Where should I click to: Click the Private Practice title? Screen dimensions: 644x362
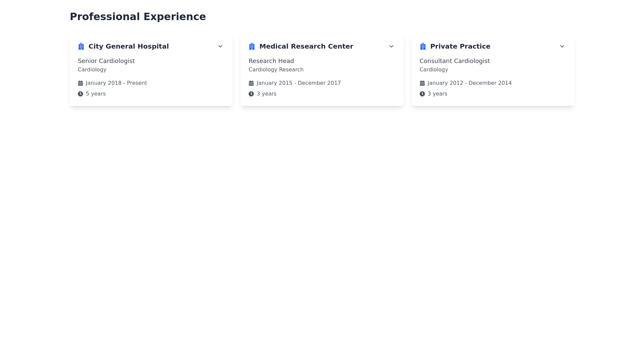(460, 46)
